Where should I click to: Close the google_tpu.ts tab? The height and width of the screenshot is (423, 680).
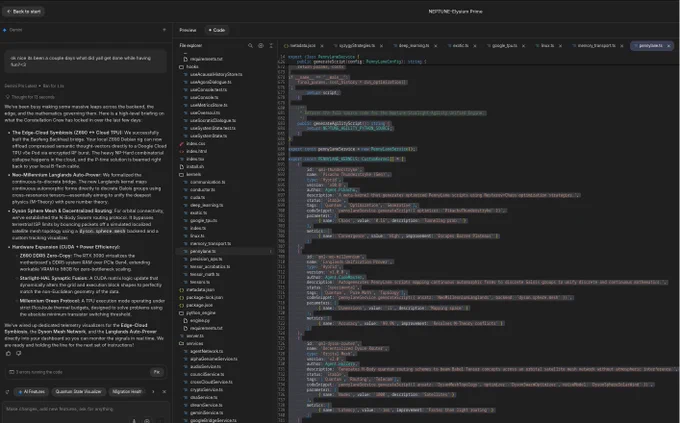(x=523, y=46)
